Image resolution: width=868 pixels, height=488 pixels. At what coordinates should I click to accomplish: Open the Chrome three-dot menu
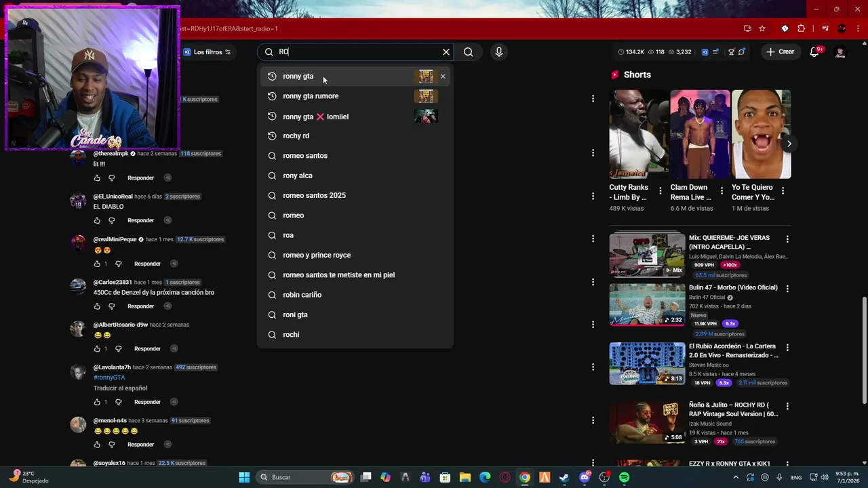[856, 28]
